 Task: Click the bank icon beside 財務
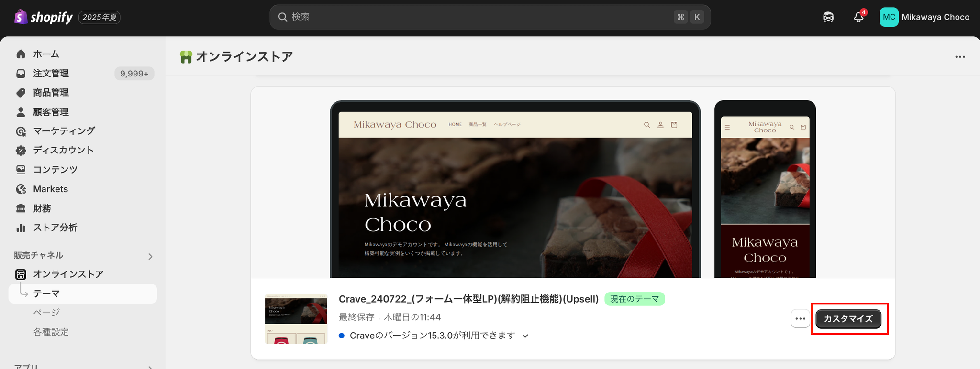coord(21,208)
